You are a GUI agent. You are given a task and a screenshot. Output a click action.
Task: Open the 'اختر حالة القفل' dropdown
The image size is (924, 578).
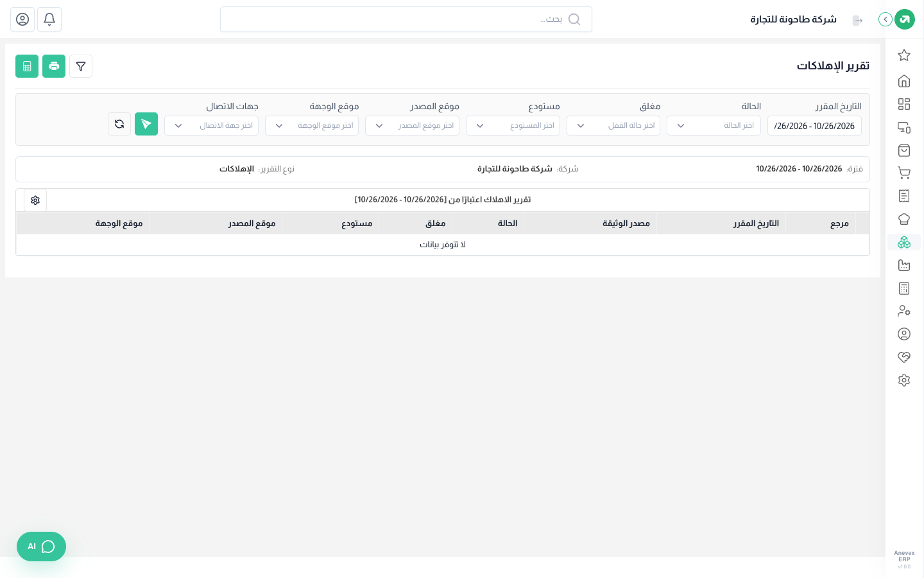pyautogui.click(x=613, y=126)
